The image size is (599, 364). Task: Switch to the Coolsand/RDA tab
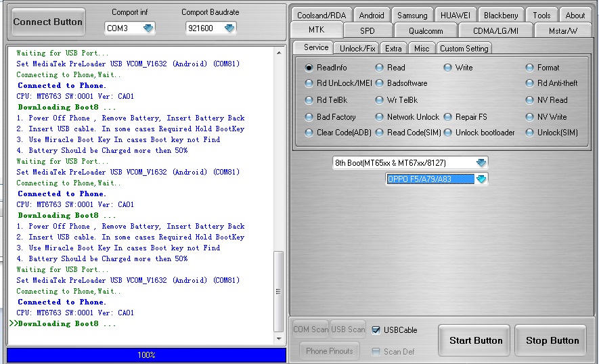[321, 16]
